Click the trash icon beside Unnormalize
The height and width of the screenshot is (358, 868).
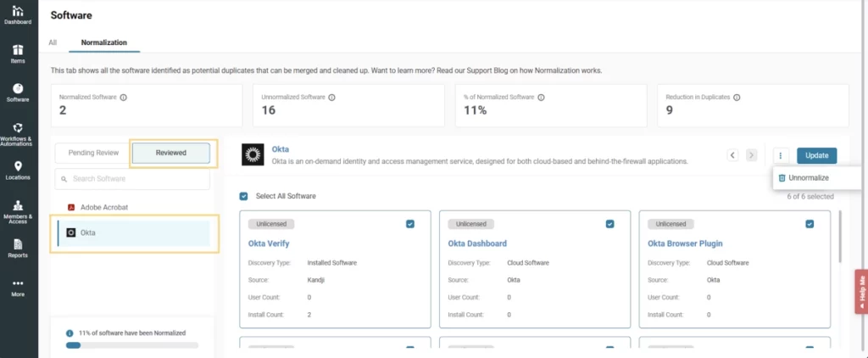781,178
